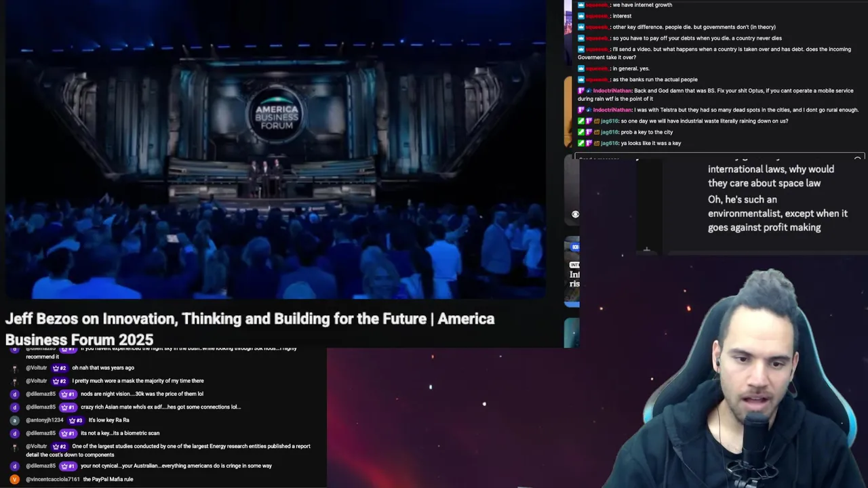This screenshot has height=488, width=868.
Task: Click subscriber badge on IndoctriNathan's Telstra message
Action: coord(581,110)
